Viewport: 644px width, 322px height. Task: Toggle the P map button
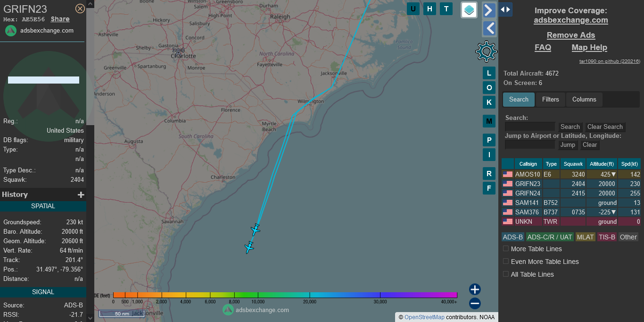click(x=489, y=140)
